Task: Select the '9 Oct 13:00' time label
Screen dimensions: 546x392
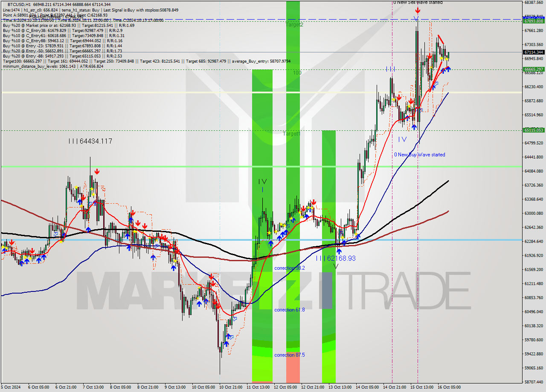Action: click(175, 387)
